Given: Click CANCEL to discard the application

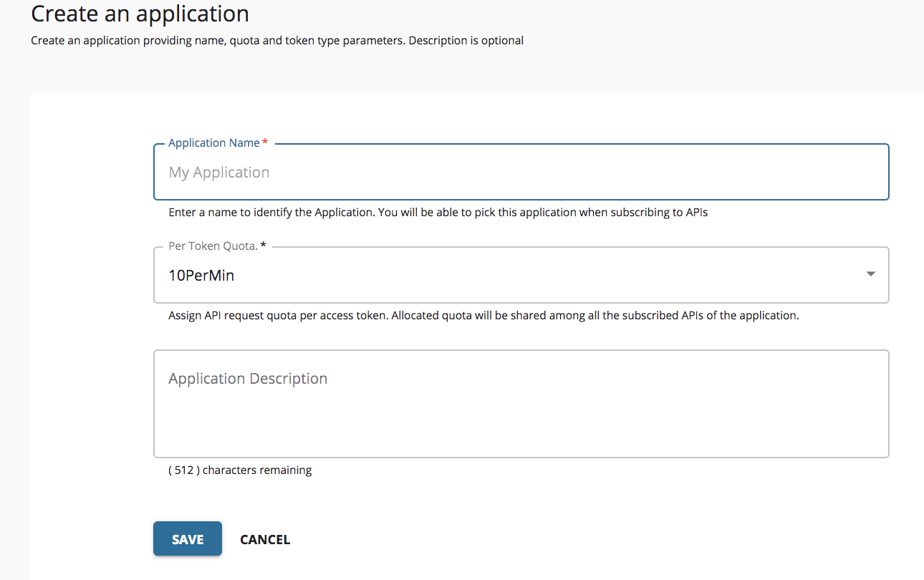Looking at the screenshot, I should (x=265, y=538).
